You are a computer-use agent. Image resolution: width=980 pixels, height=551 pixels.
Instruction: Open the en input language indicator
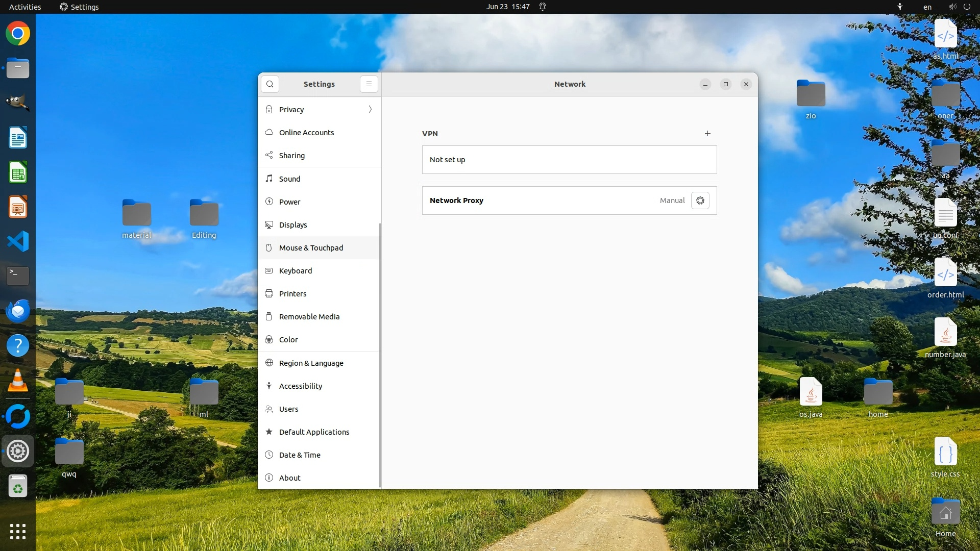tap(927, 7)
